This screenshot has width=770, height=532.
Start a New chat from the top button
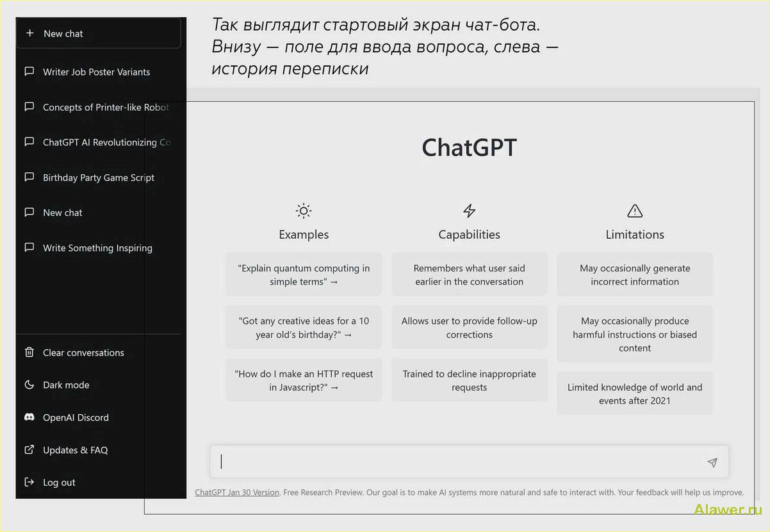(x=99, y=33)
